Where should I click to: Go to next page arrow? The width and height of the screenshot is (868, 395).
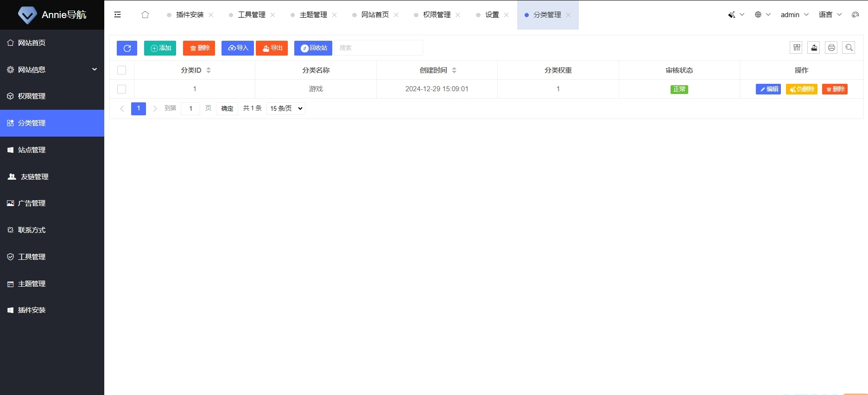click(155, 108)
